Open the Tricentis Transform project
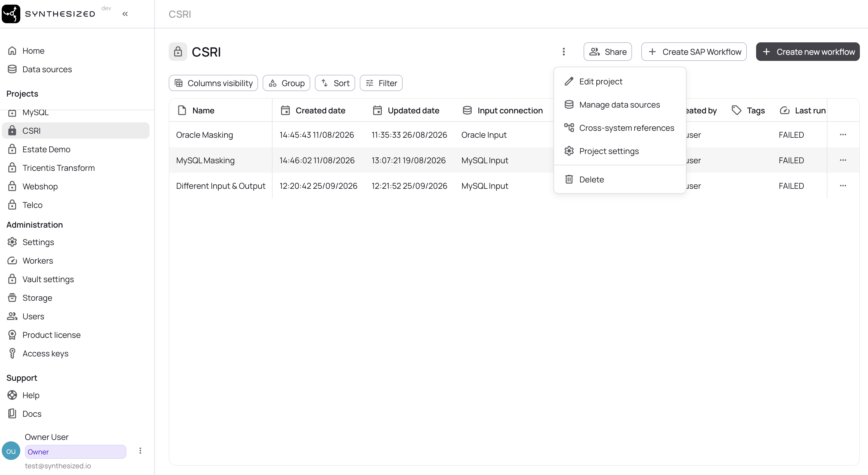Image resolution: width=868 pixels, height=475 pixels. pos(75,168)
